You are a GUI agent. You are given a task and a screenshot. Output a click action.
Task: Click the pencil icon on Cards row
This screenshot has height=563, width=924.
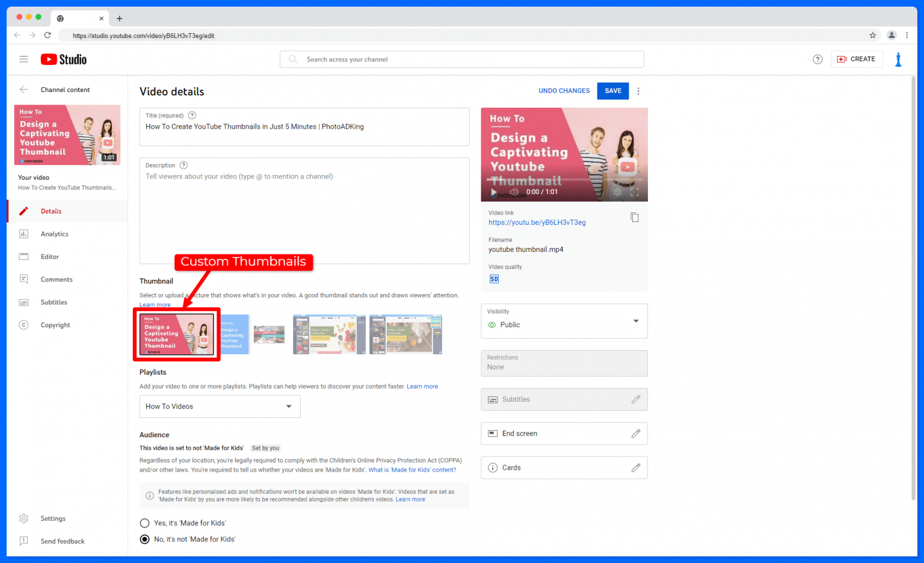pos(635,468)
